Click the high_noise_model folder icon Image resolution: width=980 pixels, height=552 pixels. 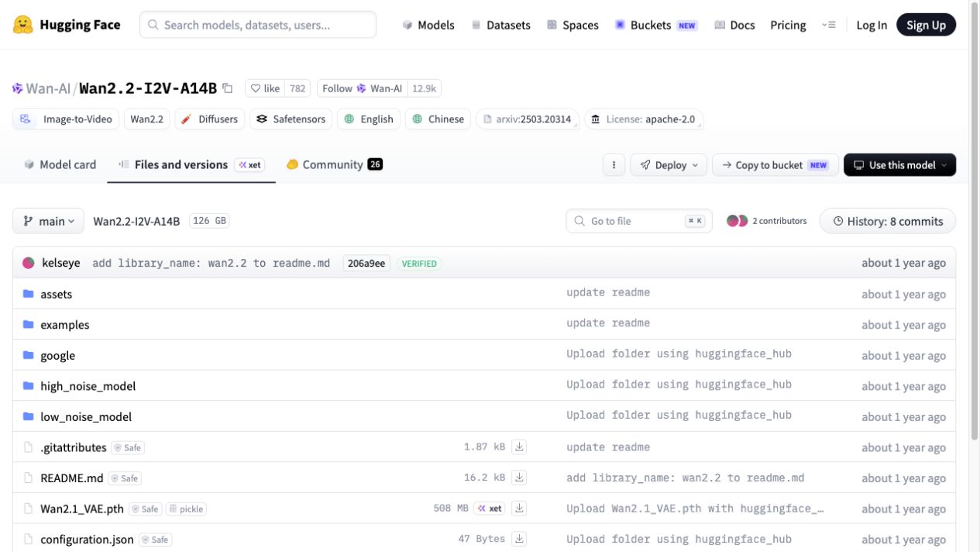pyautogui.click(x=29, y=386)
